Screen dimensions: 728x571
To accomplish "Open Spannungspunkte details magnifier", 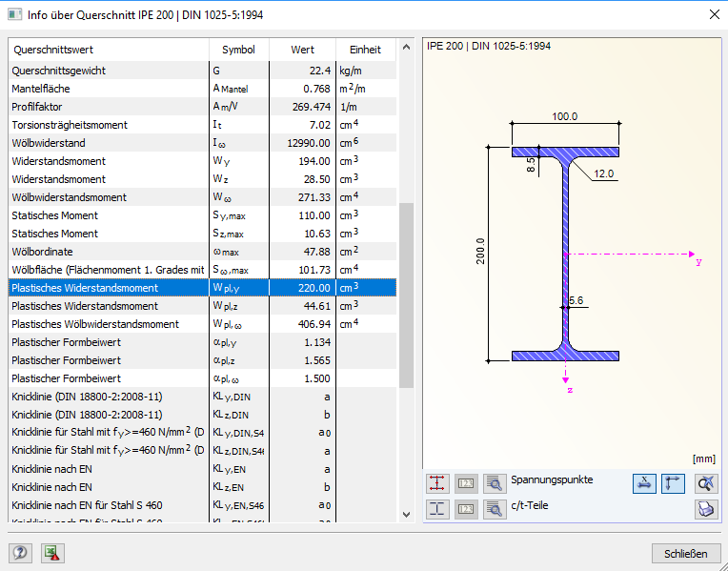I will pyautogui.click(x=495, y=483).
